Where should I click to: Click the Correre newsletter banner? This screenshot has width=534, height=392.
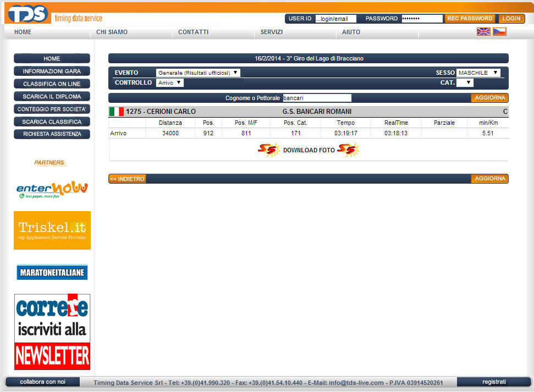pos(52,332)
